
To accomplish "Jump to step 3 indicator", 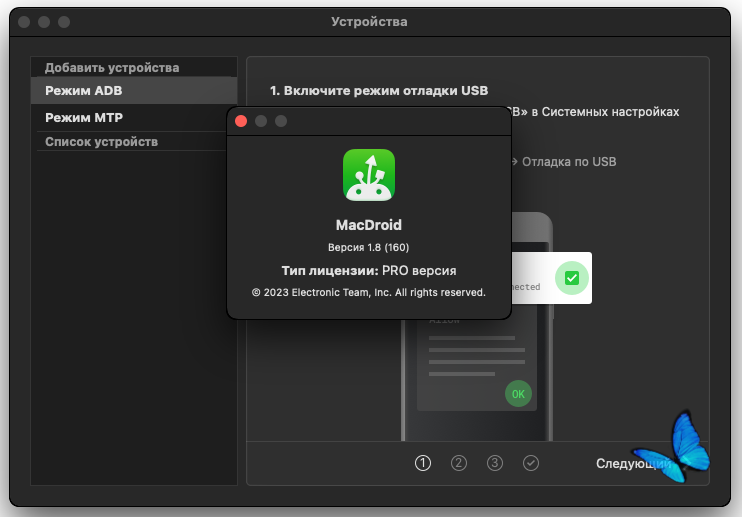I will click(495, 463).
